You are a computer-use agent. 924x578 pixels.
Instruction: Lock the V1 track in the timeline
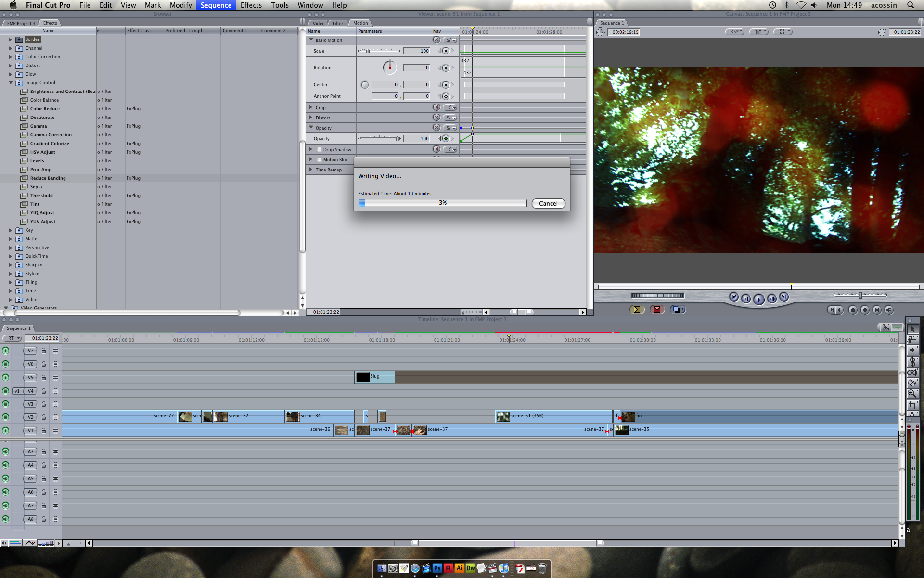pos(44,430)
